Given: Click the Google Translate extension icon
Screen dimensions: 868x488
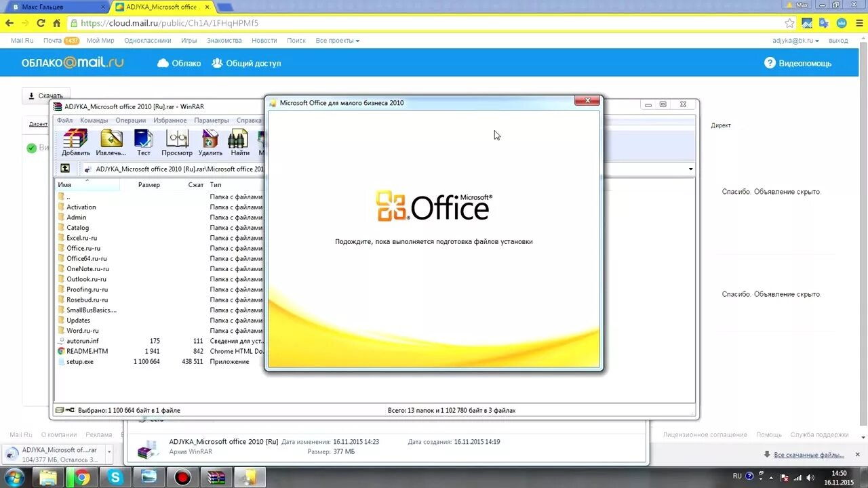Looking at the screenshot, I should tap(824, 23).
